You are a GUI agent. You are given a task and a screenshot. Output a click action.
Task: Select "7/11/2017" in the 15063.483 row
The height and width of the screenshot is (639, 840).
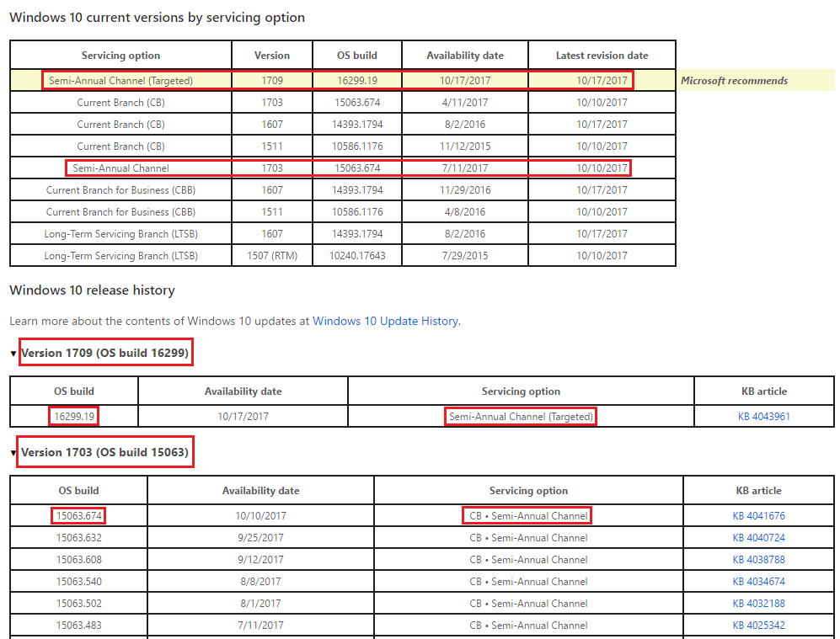pos(260,626)
